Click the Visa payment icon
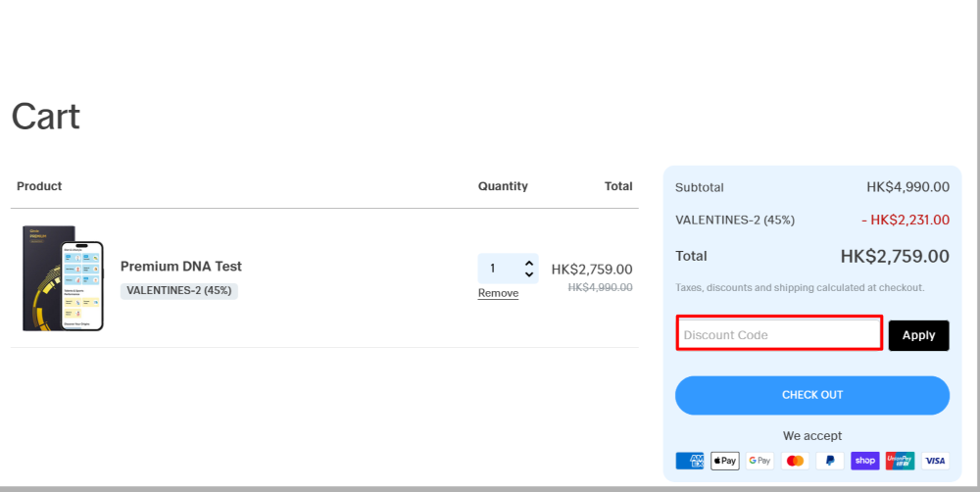980x492 pixels. click(935, 461)
